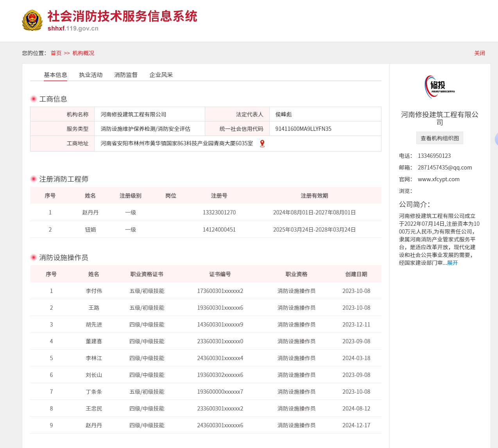
Task: Click operator name 李付伟
Action: point(94,291)
